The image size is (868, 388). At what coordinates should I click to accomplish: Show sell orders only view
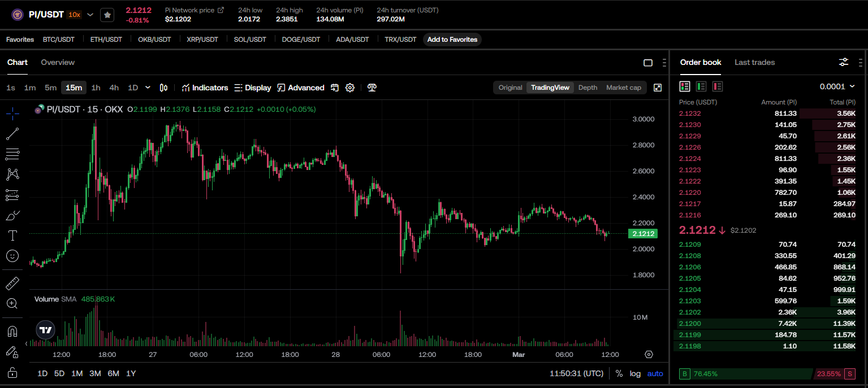(x=718, y=86)
